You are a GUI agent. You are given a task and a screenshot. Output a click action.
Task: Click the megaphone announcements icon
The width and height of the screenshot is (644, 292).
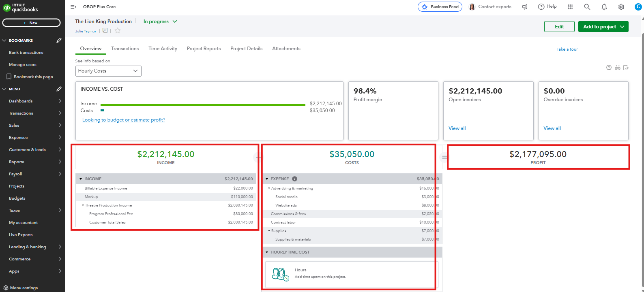pos(525,7)
